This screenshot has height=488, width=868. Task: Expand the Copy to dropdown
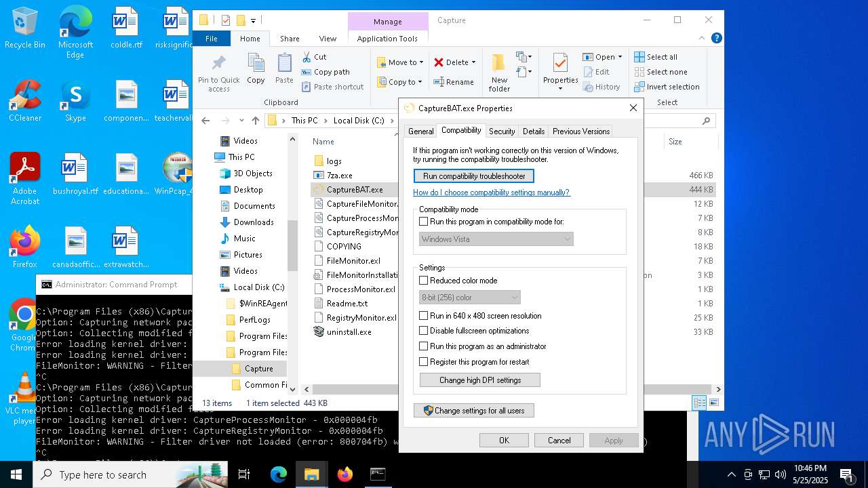tap(420, 82)
